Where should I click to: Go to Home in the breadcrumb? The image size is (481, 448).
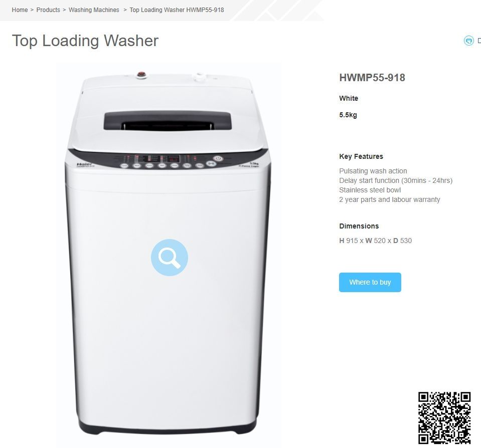(20, 10)
